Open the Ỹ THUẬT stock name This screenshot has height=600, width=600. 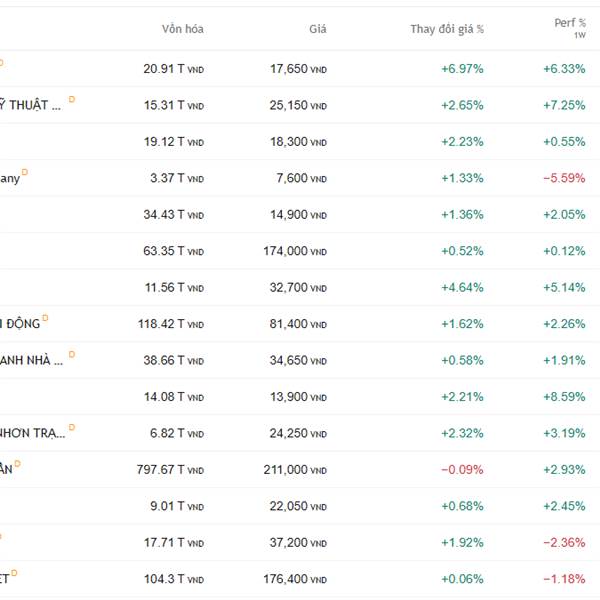(32, 106)
